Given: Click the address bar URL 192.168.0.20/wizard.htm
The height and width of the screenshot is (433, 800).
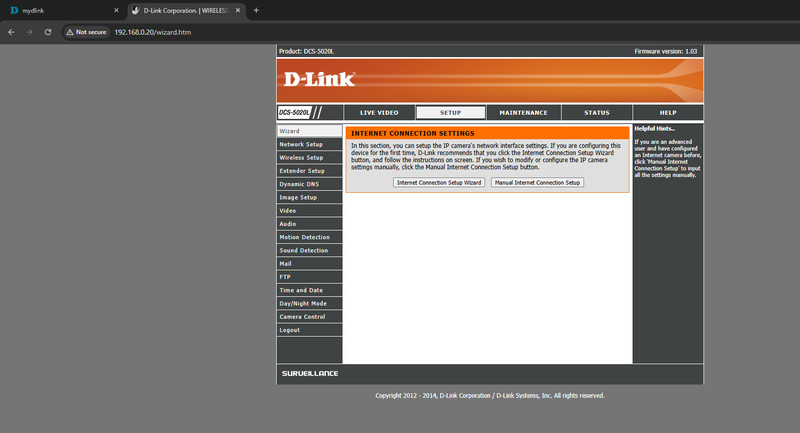Looking at the screenshot, I should pos(153,32).
